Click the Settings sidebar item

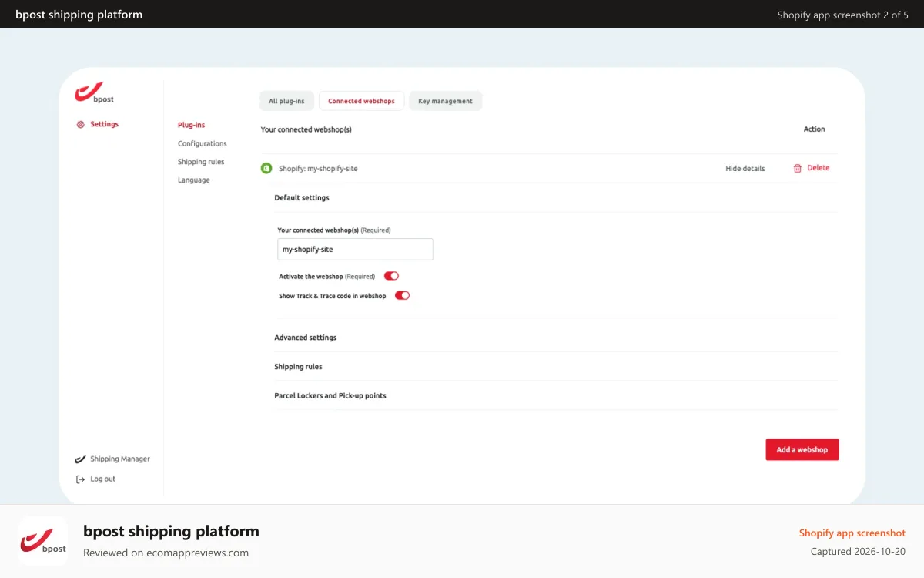point(98,124)
